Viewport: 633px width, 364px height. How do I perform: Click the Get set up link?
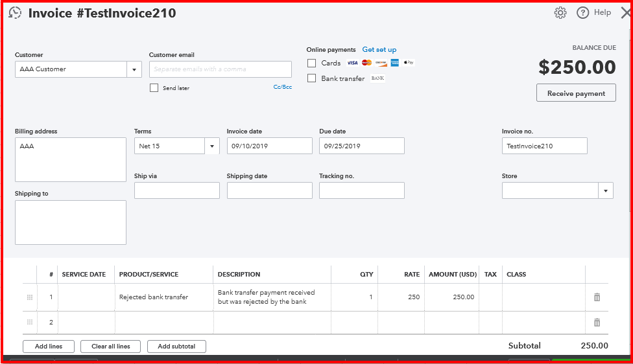(379, 50)
